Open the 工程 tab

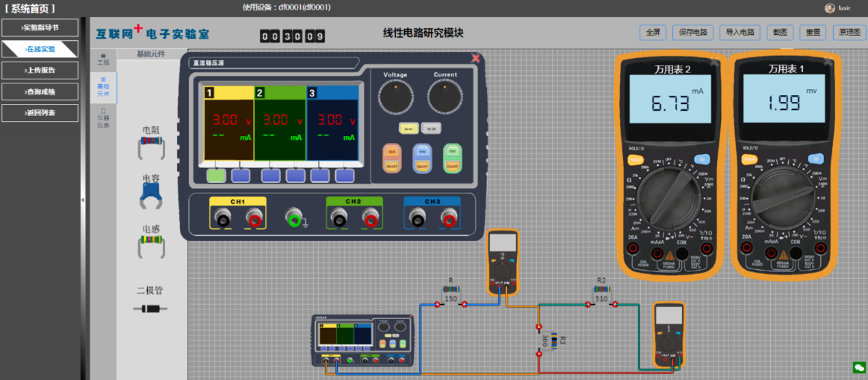[103, 59]
